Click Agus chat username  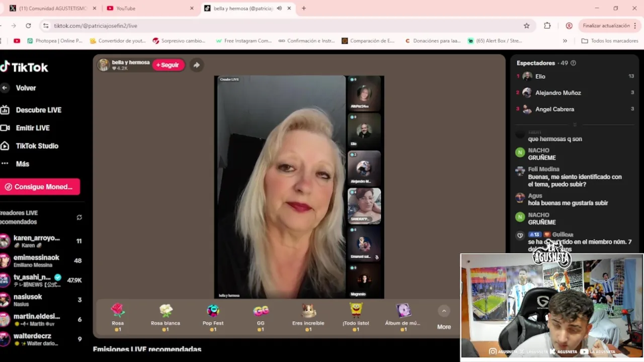point(535,196)
